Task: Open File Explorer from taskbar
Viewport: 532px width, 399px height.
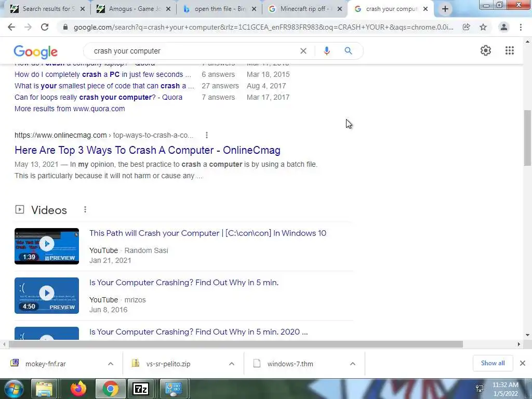Action: [x=45, y=389]
